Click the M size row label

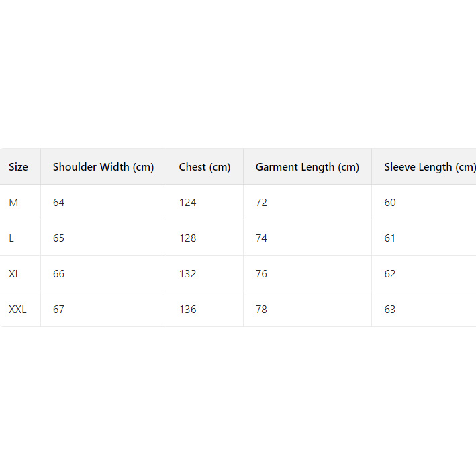click(13, 203)
